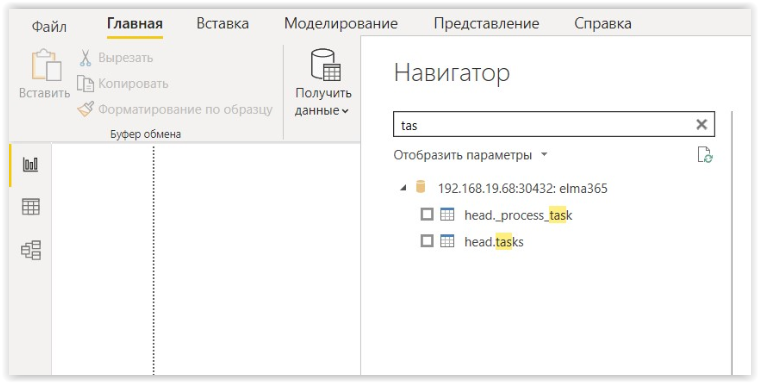The height and width of the screenshot is (383, 759).
Task: Click the Вырезать scissors icon
Action: (x=85, y=58)
